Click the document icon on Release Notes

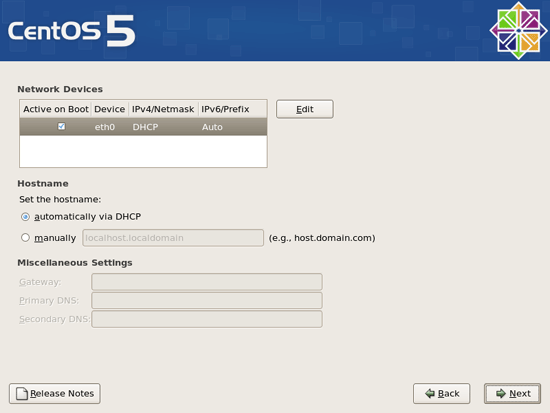pyautogui.click(x=22, y=393)
